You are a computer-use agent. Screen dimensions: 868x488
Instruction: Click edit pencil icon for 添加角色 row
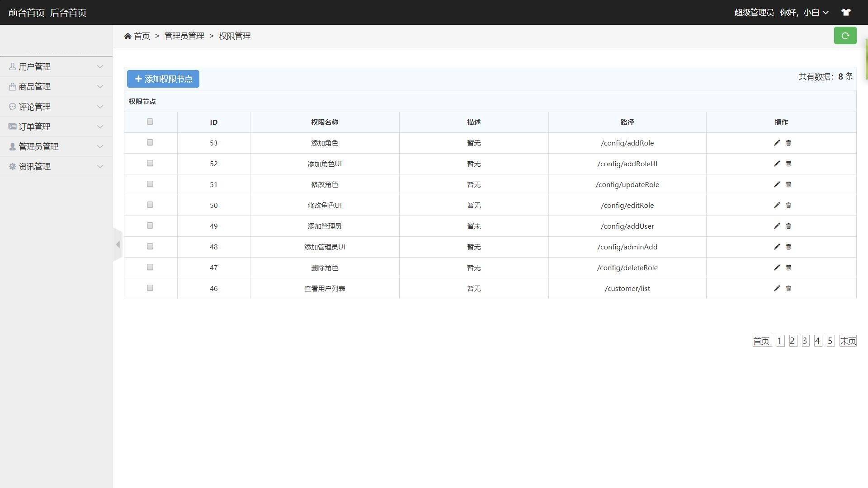(777, 143)
